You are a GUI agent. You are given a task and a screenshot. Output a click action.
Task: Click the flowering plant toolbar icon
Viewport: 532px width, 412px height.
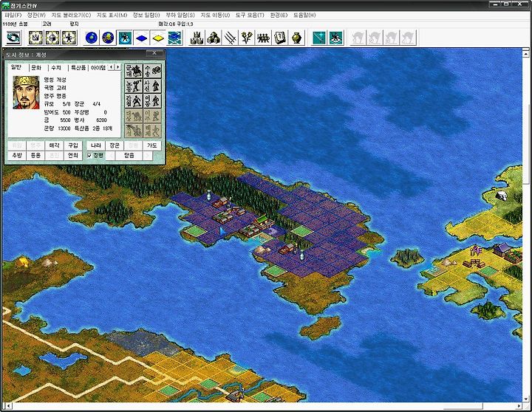(247, 38)
